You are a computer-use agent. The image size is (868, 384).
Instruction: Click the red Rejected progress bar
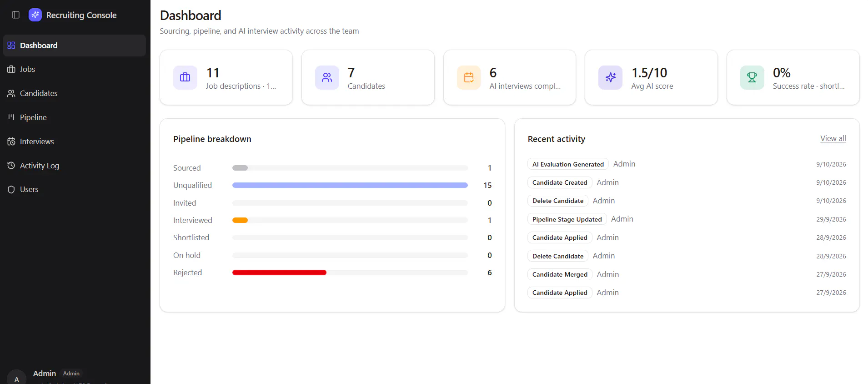[279, 273]
